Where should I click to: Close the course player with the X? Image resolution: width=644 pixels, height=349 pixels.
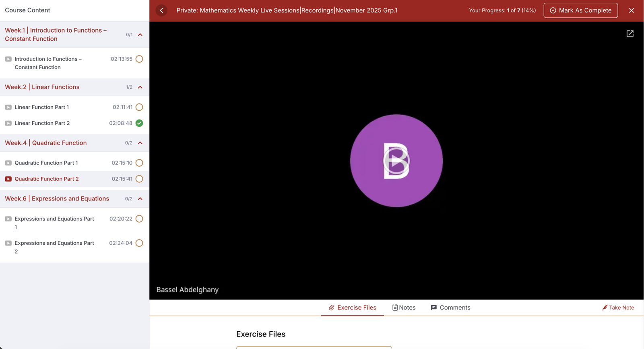pos(631,10)
